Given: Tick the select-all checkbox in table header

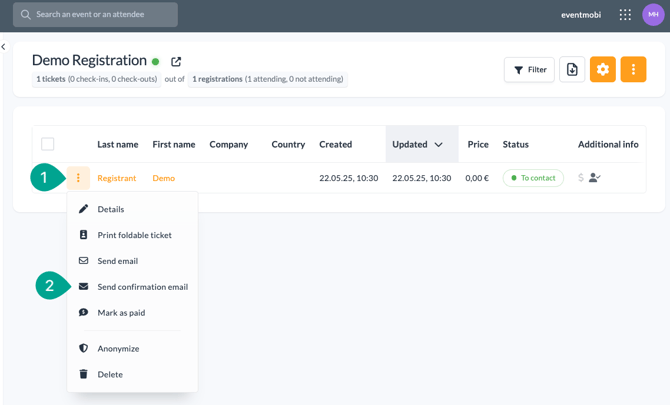Looking at the screenshot, I should 47,144.
